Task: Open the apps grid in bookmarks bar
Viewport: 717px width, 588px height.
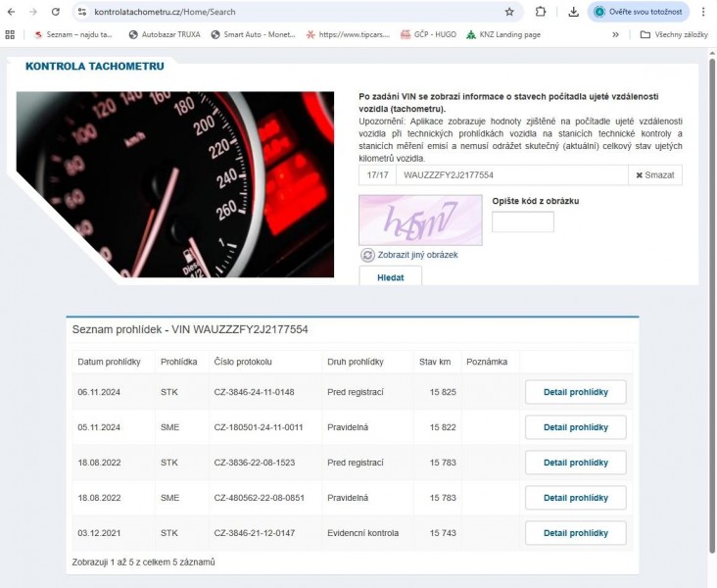Action: [10, 34]
